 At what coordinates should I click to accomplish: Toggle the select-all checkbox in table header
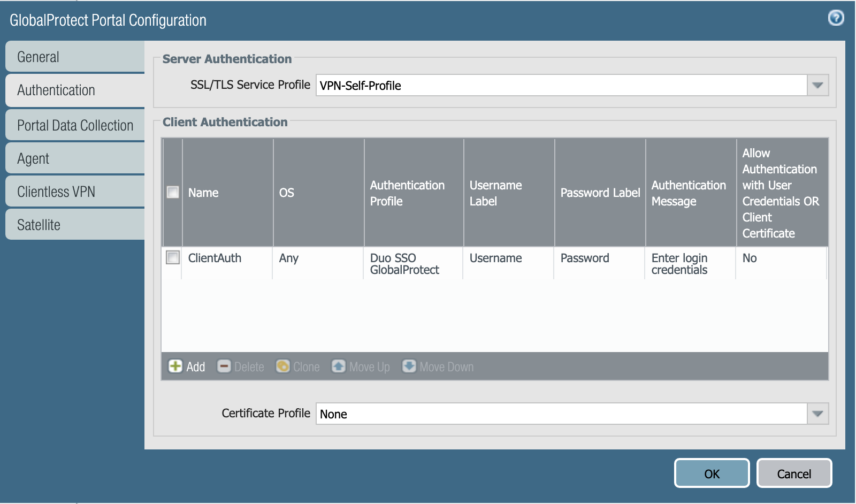[x=172, y=193]
